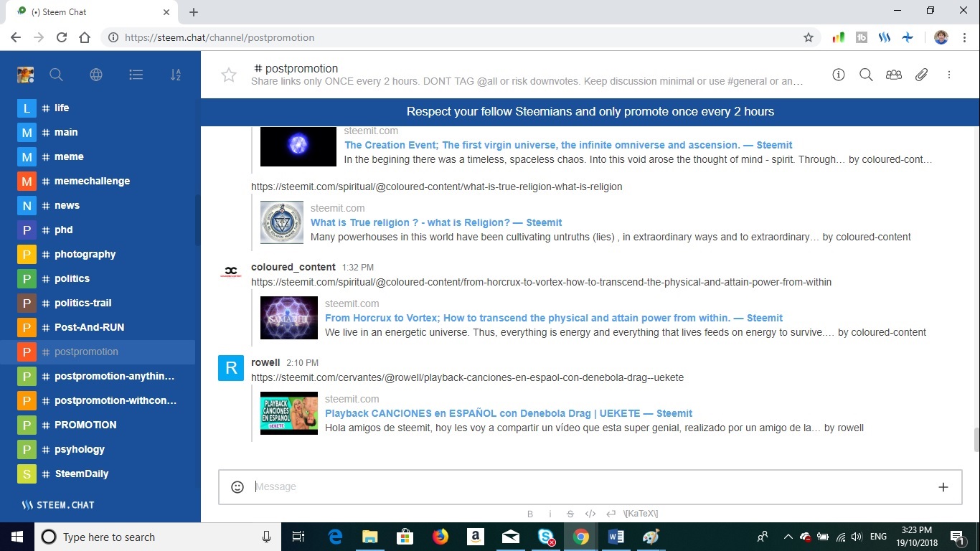Open a new browser tab
Image resolution: width=980 pixels, height=551 pixels.
click(x=194, y=12)
